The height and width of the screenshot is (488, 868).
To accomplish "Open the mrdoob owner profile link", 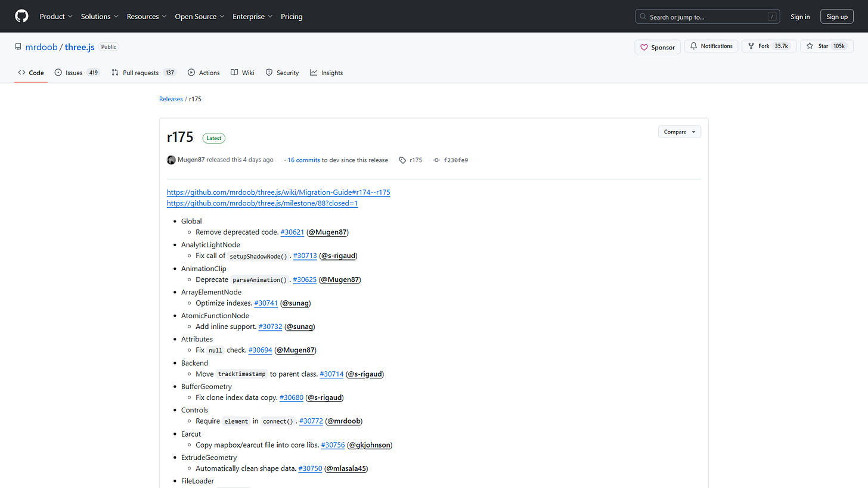I will [x=41, y=47].
